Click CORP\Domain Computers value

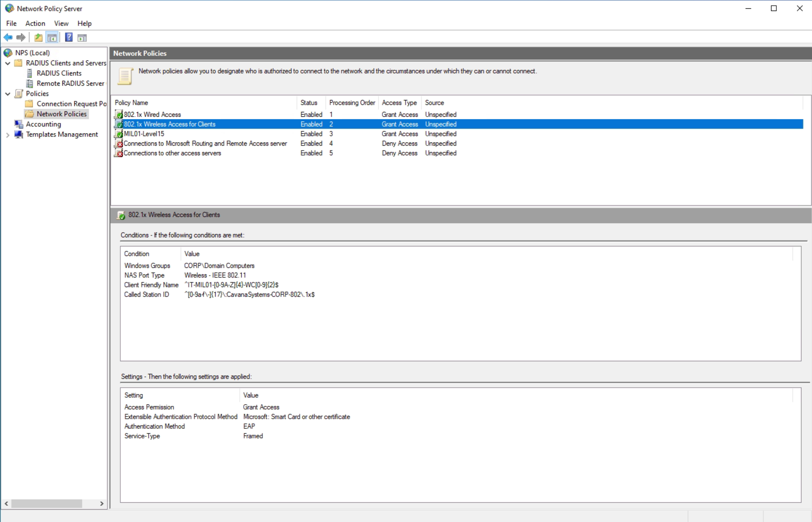pyautogui.click(x=219, y=266)
